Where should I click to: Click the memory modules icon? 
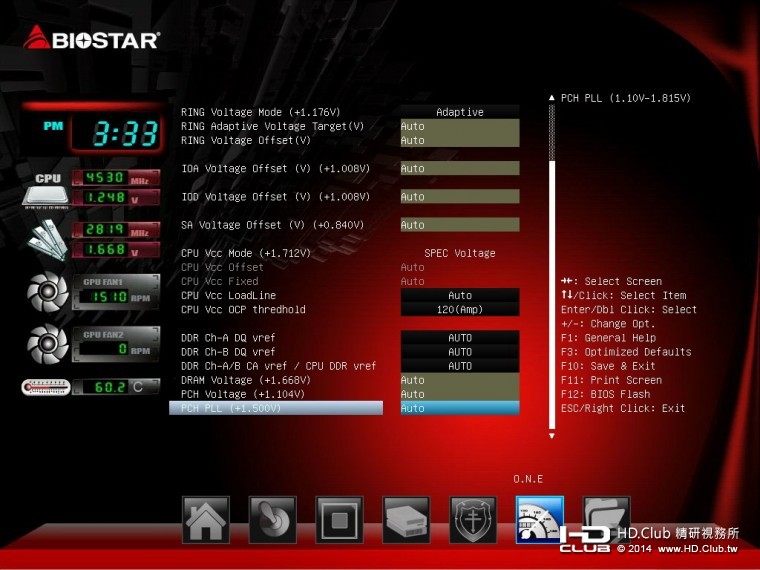pos(47,239)
